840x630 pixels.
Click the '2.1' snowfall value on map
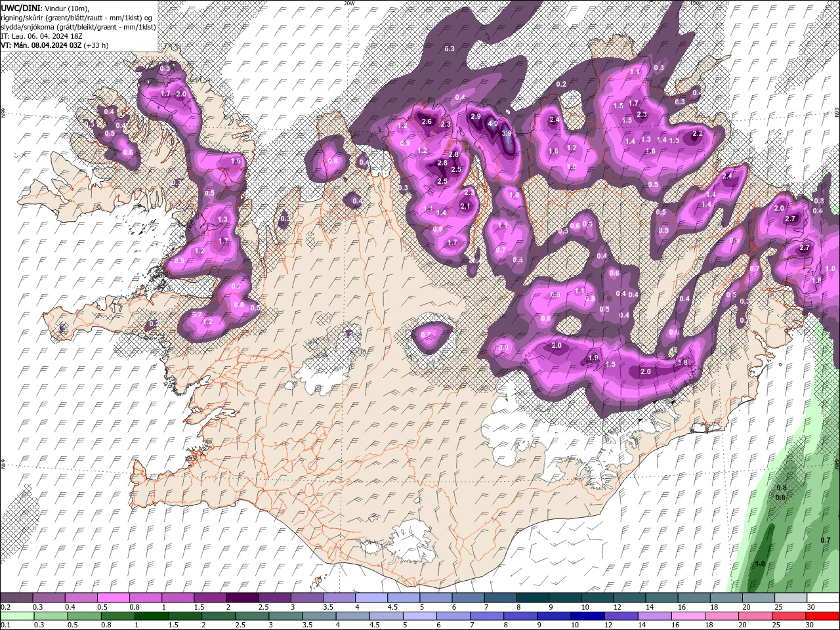[x=466, y=206]
